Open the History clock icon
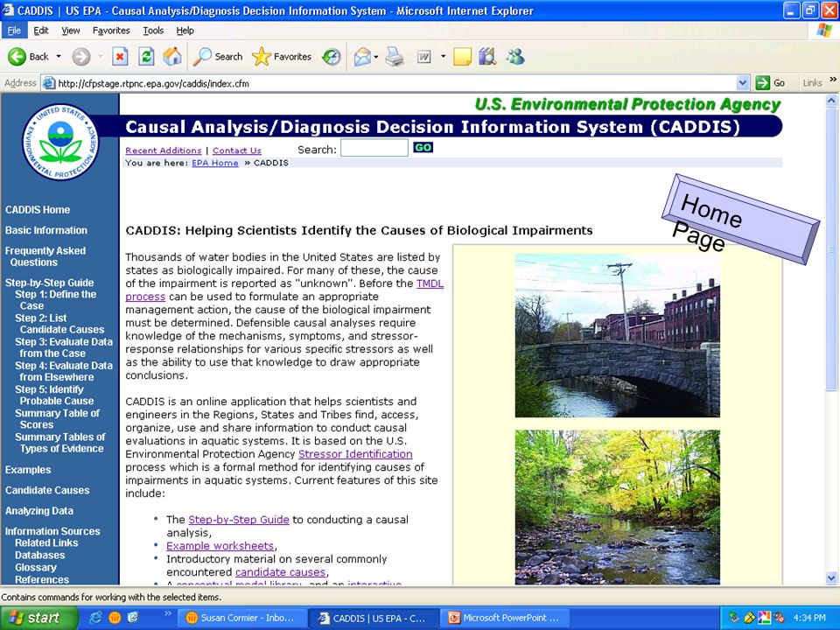Viewport: 840px width, 630px height. point(332,56)
